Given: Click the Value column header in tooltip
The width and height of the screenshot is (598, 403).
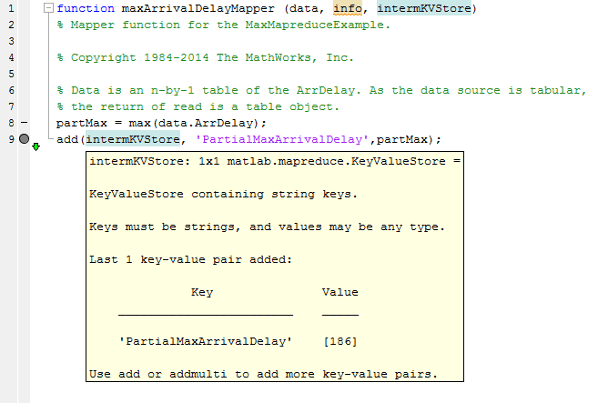Looking at the screenshot, I should point(340,292).
